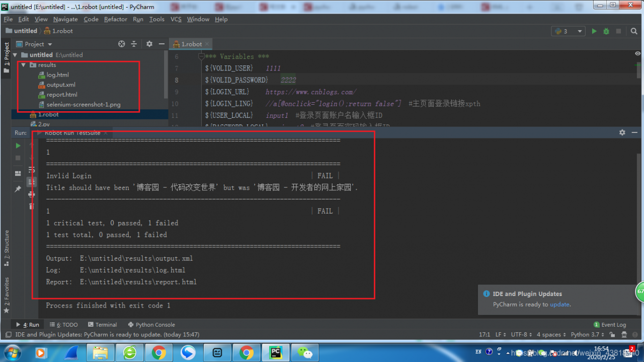Open the Edit menu
The height and width of the screenshot is (362, 644).
pos(24,19)
